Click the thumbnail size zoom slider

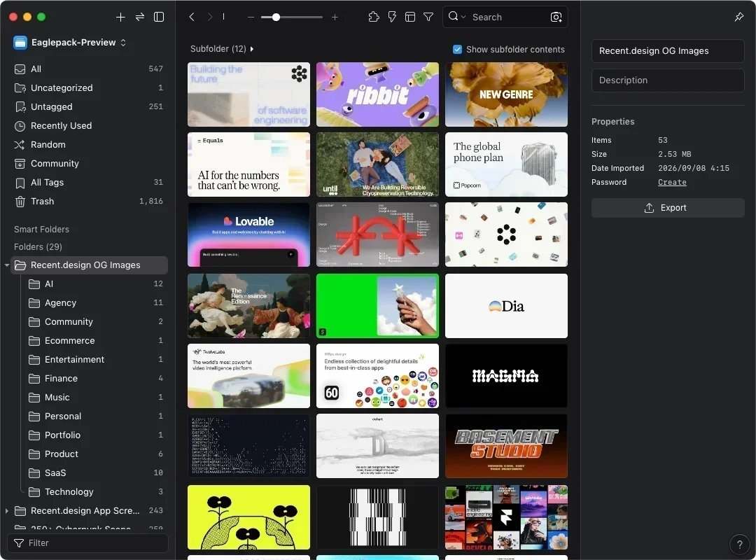tap(292, 17)
